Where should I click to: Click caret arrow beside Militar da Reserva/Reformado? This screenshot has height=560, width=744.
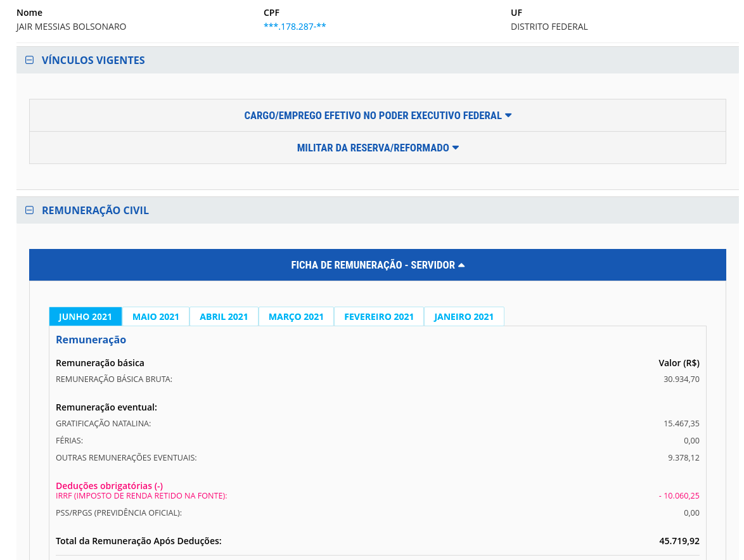[x=456, y=148]
